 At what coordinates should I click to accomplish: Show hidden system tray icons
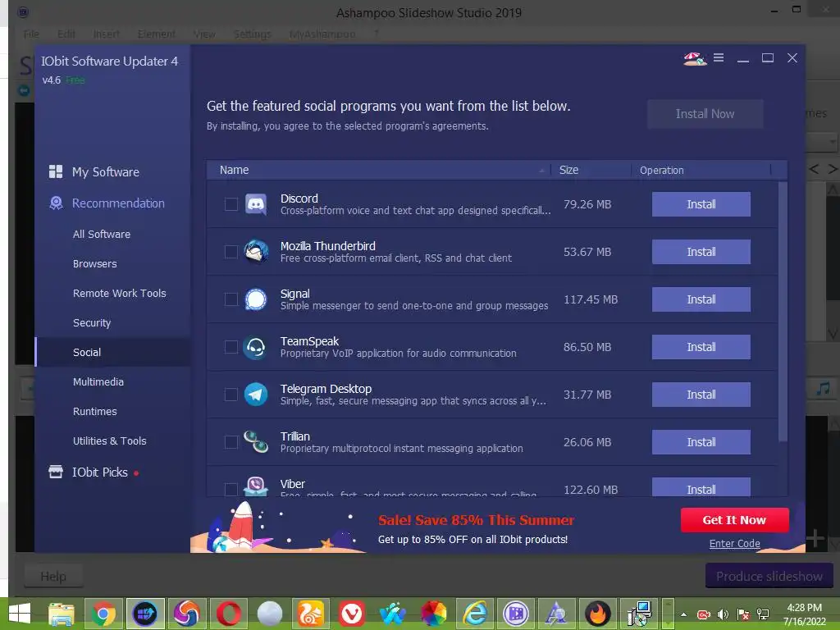(x=684, y=614)
